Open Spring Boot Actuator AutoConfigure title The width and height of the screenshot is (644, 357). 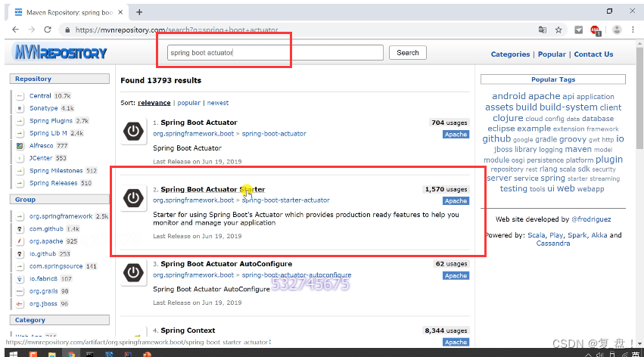[226, 264]
